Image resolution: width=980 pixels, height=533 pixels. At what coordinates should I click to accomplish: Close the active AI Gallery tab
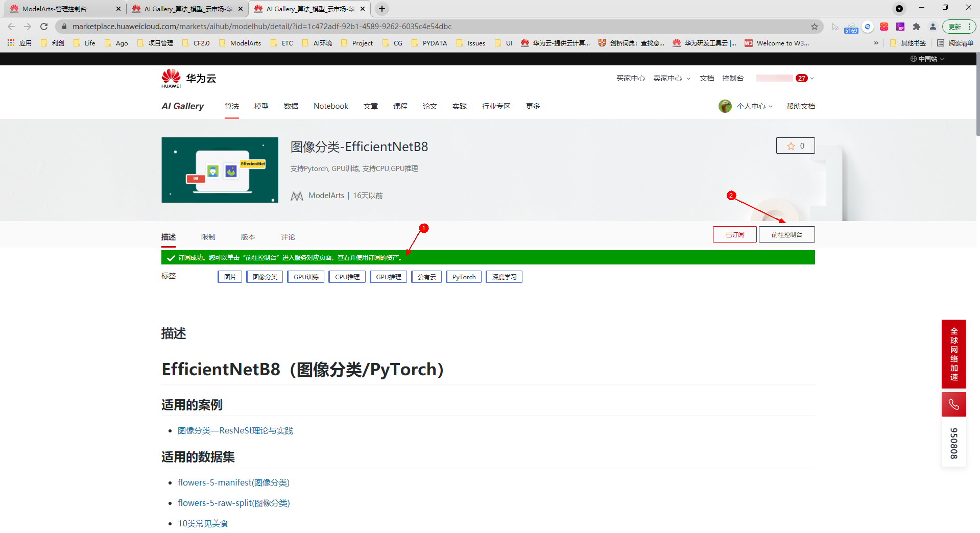(x=363, y=9)
